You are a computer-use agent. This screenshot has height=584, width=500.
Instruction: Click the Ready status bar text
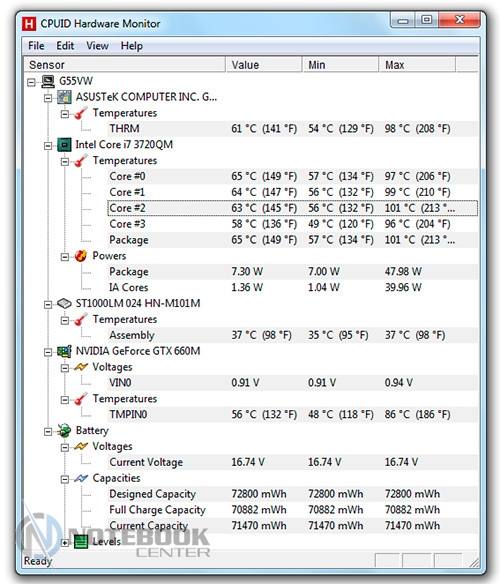38,561
